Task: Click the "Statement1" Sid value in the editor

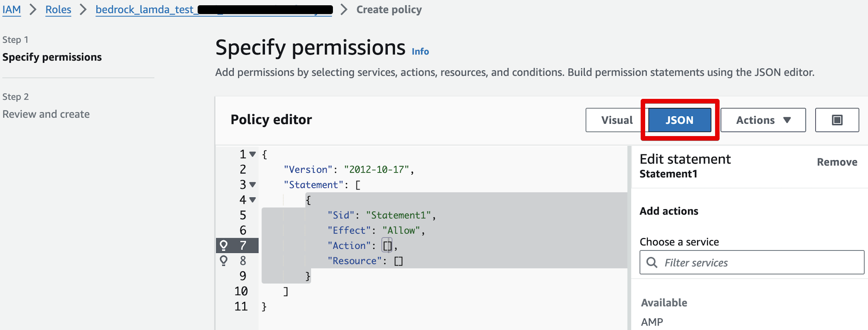Action: (398, 215)
